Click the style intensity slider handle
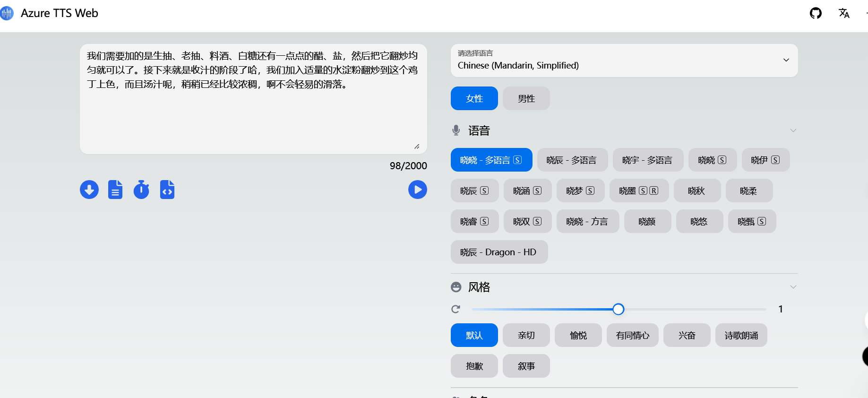The height and width of the screenshot is (398, 868). [618, 309]
